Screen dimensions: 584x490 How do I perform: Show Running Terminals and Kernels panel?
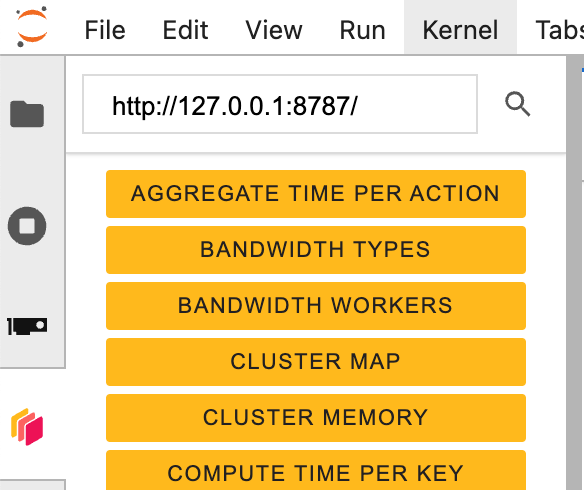(27, 226)
